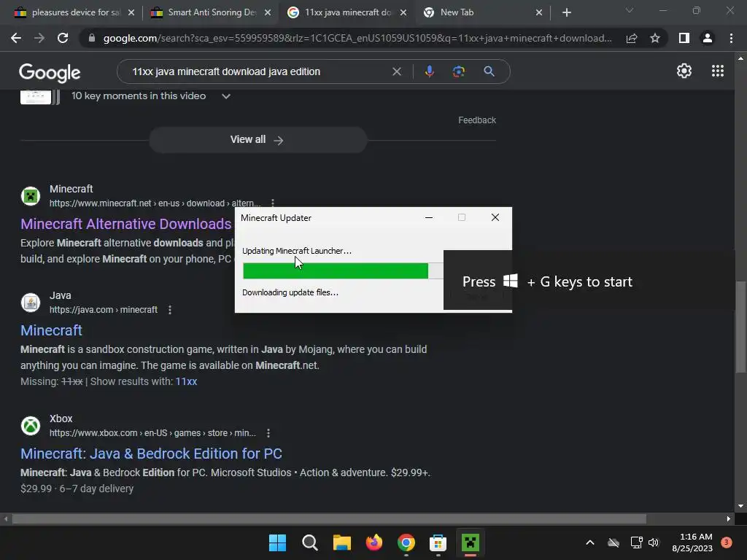Click the "Updating Minecraft Launcher…" text

point(297,251)
